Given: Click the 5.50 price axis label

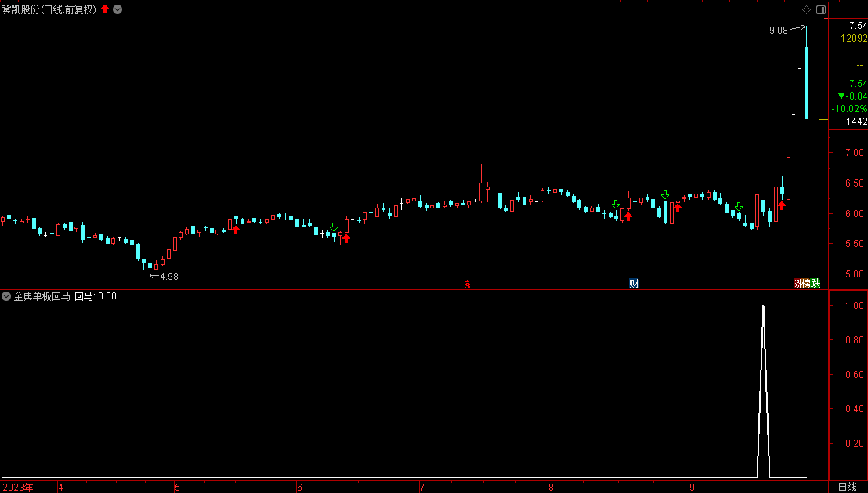Looking at the screenshot, I should point(854,244).
